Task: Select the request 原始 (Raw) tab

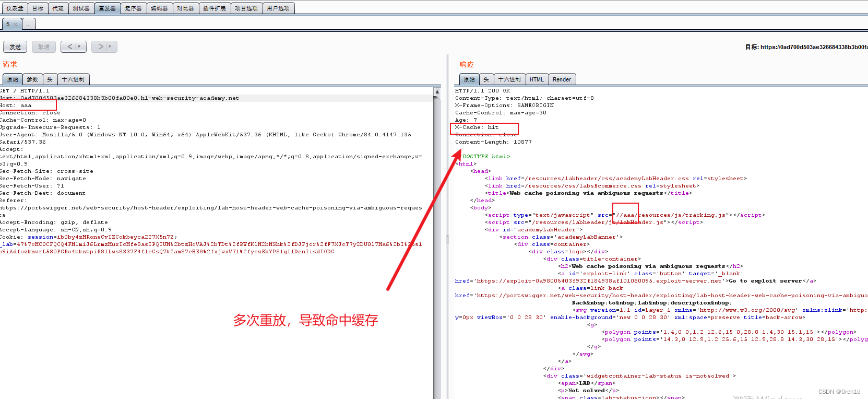Action: coord(13,79)
